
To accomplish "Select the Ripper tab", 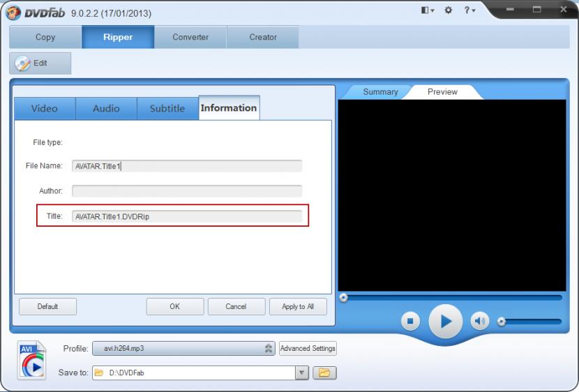I will point(118,37).
